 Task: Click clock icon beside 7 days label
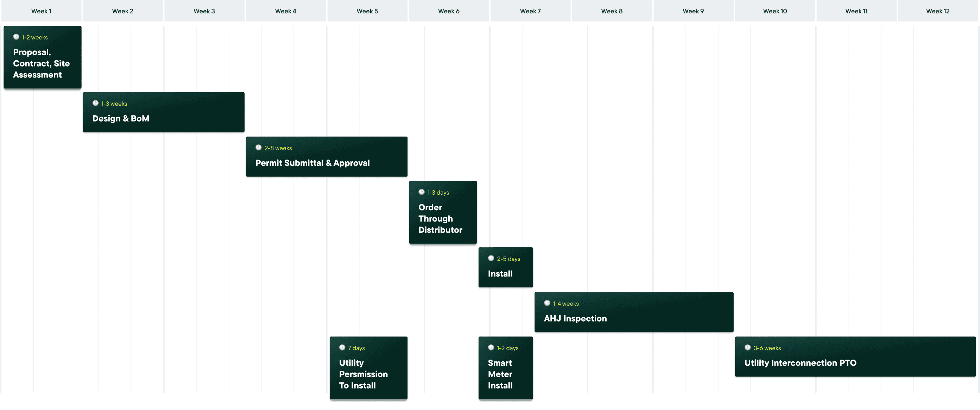pyautogui.click(x=342, y=348)
